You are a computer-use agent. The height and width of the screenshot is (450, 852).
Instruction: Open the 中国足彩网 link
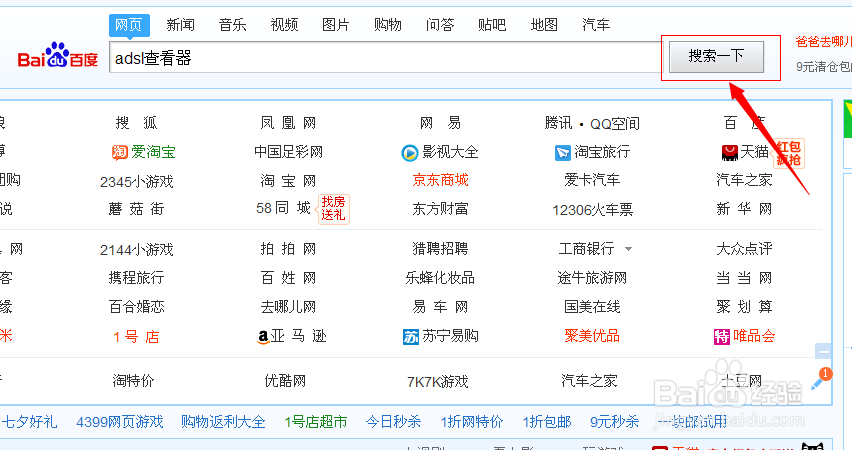289,152
